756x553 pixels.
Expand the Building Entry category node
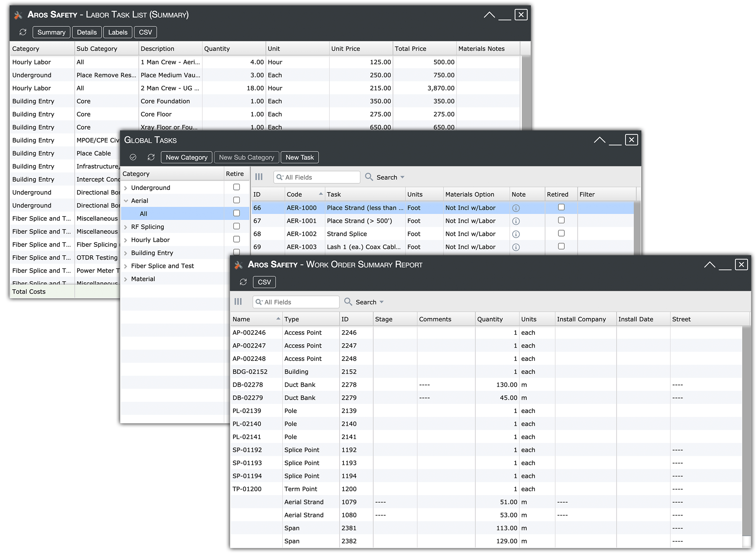[x=126, y=254]
